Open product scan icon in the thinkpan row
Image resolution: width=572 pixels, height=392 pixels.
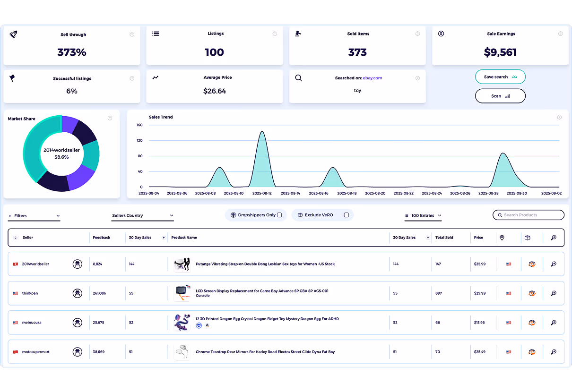(554, 293)
